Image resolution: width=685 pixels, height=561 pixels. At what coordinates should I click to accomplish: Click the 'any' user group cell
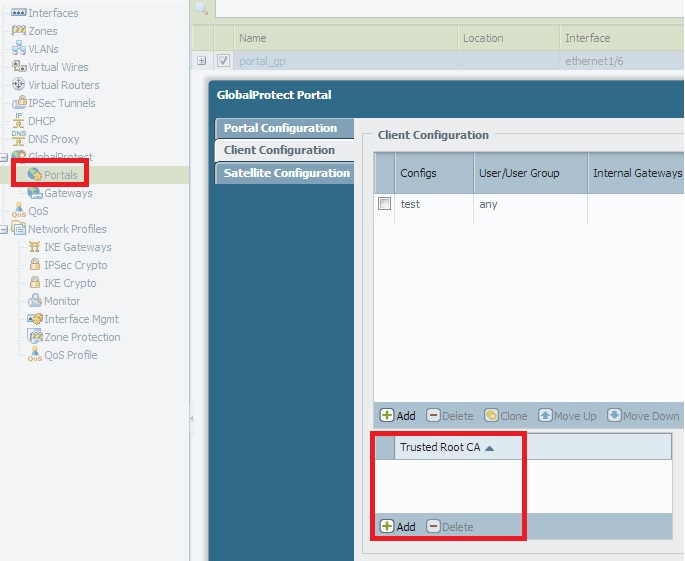pyautogui.click(x=488, y=204)
